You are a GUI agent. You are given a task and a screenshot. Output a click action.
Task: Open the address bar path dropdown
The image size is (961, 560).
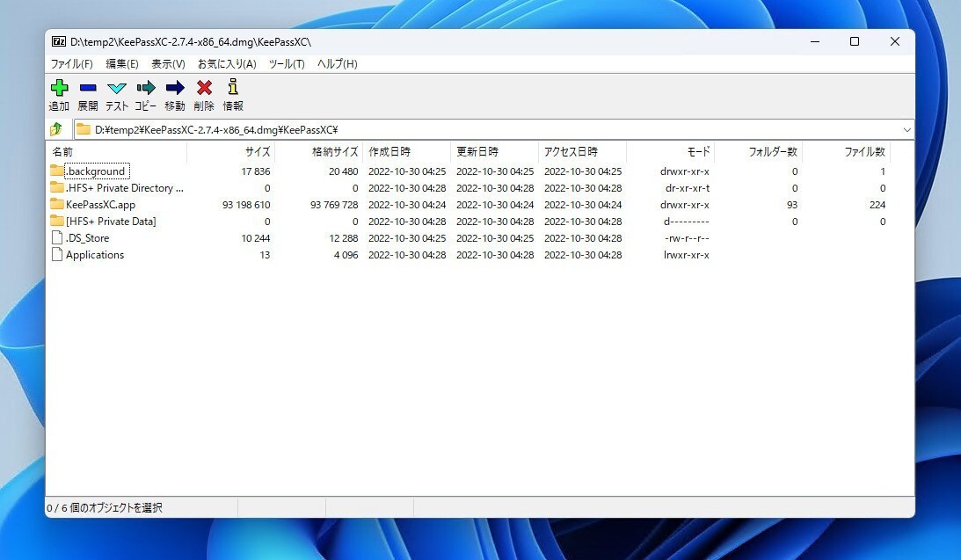[x=906, y=128]
